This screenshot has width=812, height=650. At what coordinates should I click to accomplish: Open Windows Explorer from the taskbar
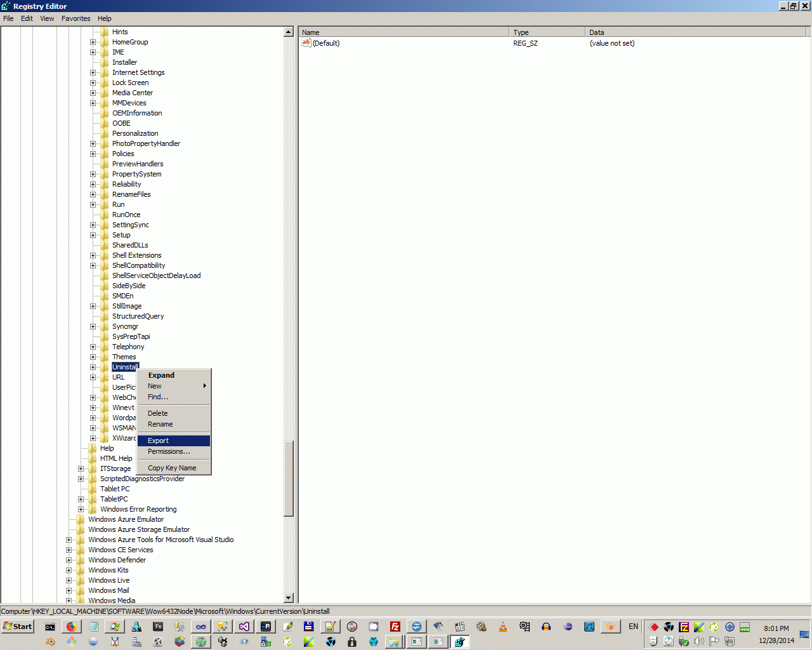click(x=394, y=642)
